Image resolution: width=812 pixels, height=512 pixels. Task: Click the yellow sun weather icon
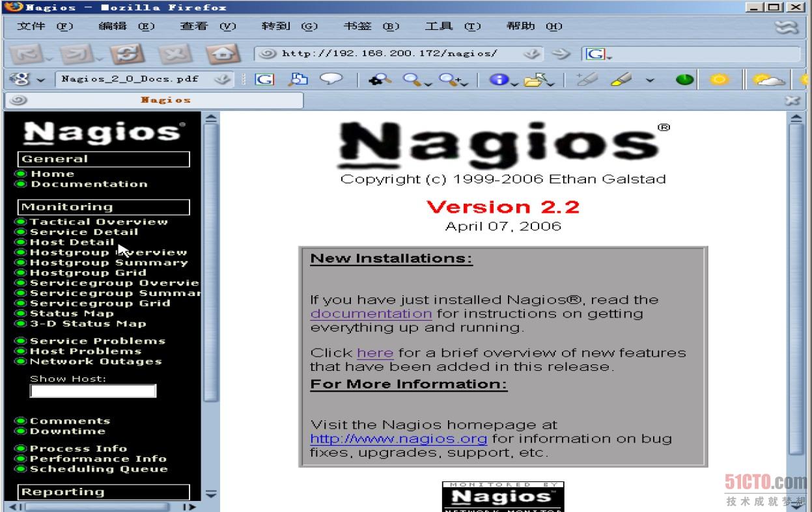click(718, 79)
